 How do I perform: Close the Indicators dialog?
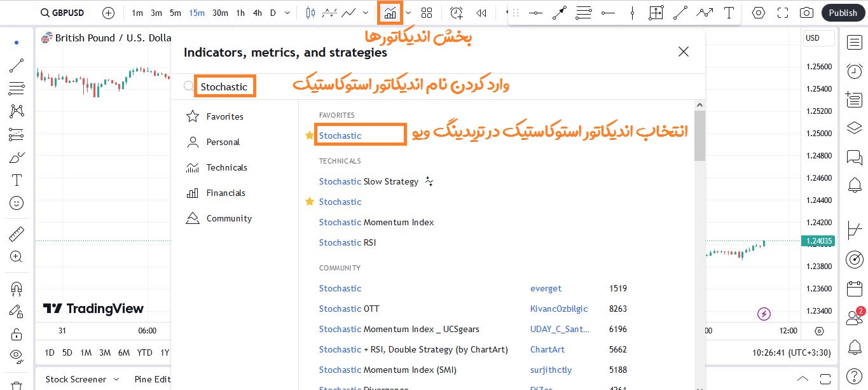(x=684, y=52)
